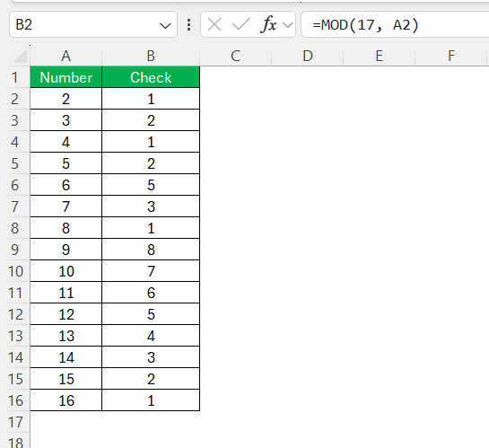The height and width of the screenshot is (448, 489).
Task: Click cell A8 with value 8
Action: (65, 228)
